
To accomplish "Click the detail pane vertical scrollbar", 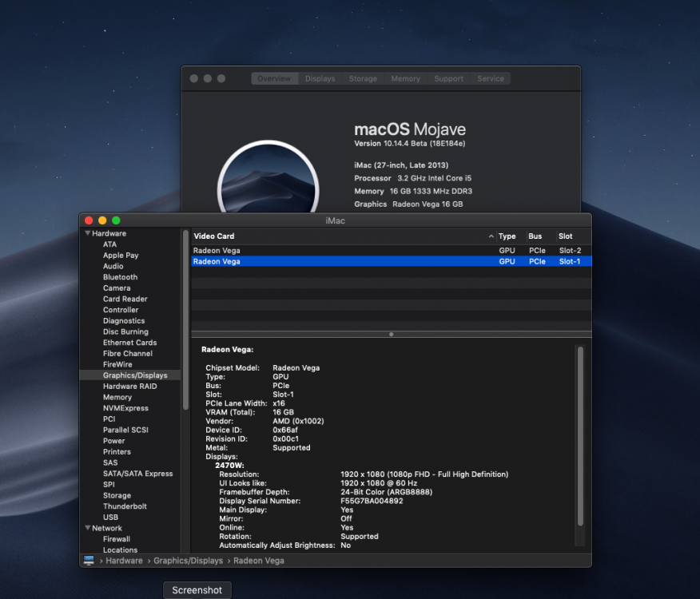I will [580, 436].
